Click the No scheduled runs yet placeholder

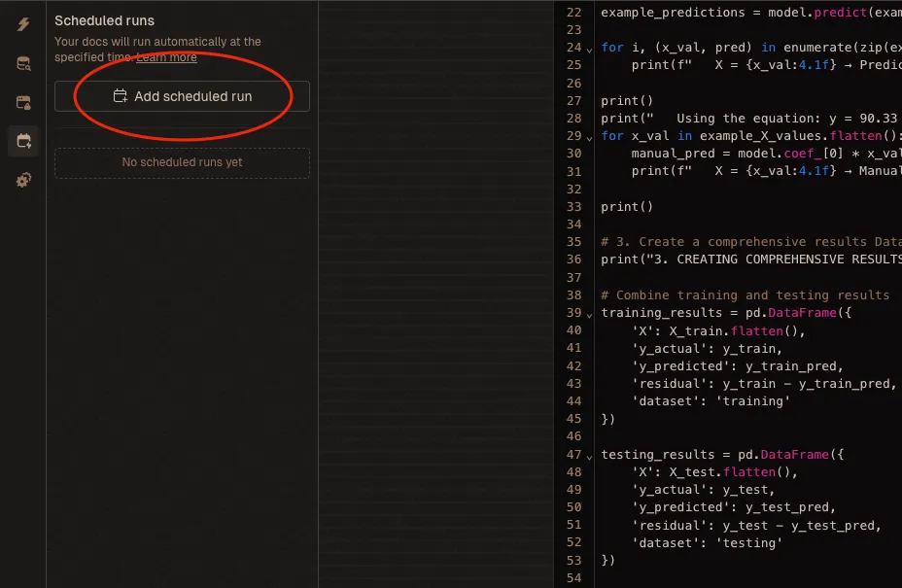182,162
